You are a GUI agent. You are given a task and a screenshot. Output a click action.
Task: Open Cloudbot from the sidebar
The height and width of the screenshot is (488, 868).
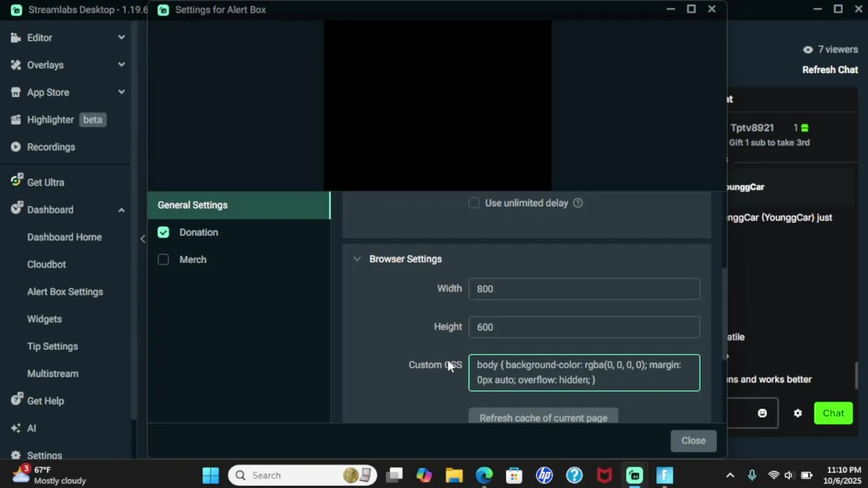[x=47, y=264]
